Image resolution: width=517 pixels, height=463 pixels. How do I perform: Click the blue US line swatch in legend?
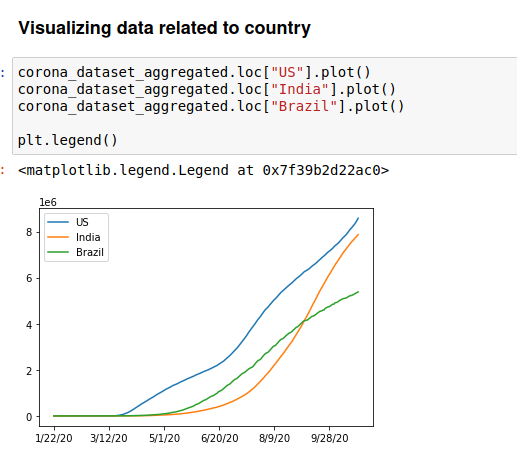point(58,222)
